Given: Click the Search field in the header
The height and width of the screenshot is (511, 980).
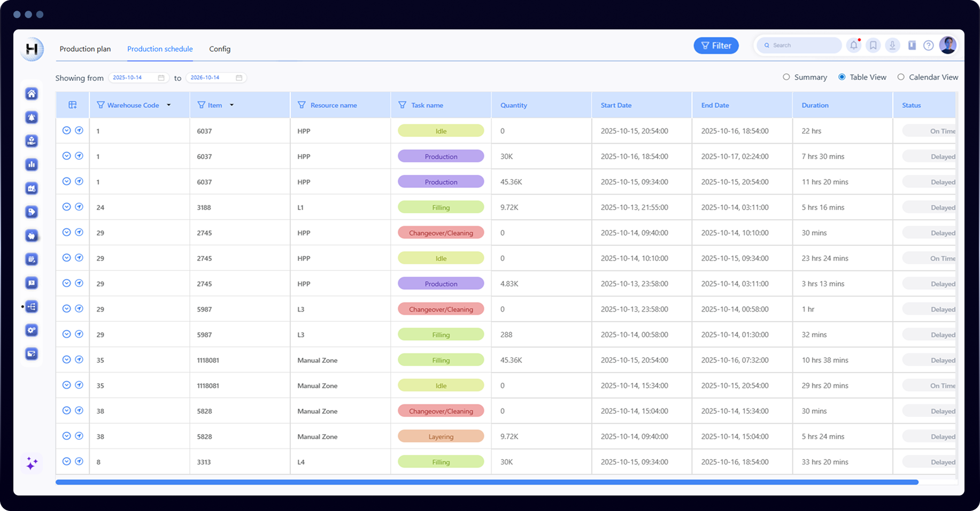Looking at the screenshot, I should click(x=799, y=45).
